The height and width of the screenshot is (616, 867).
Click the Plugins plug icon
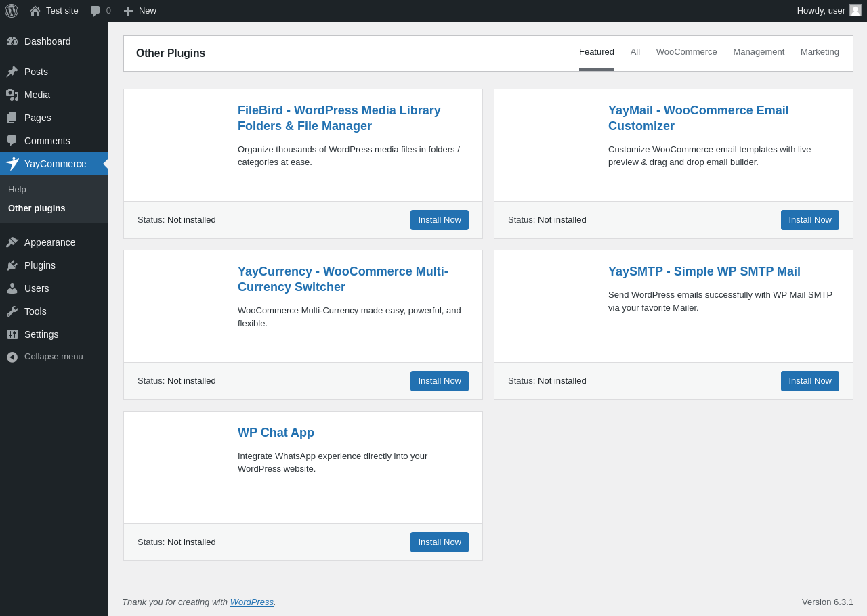point(12,265)
